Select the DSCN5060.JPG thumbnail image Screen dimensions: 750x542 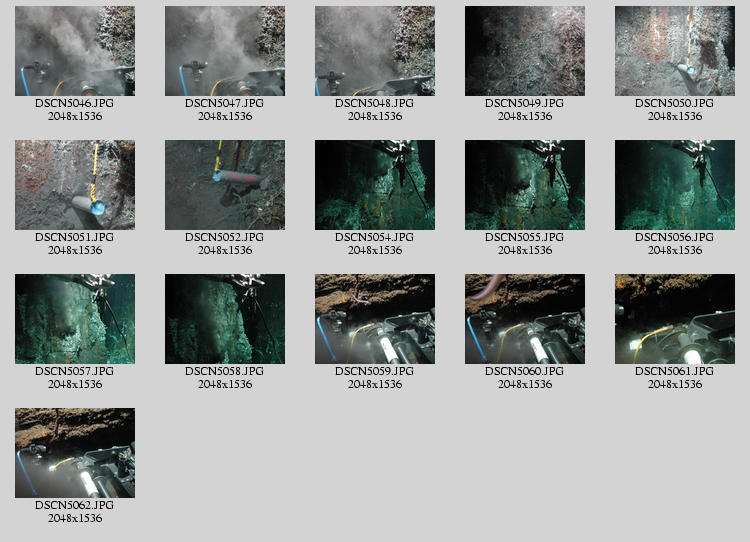[525, 319]
